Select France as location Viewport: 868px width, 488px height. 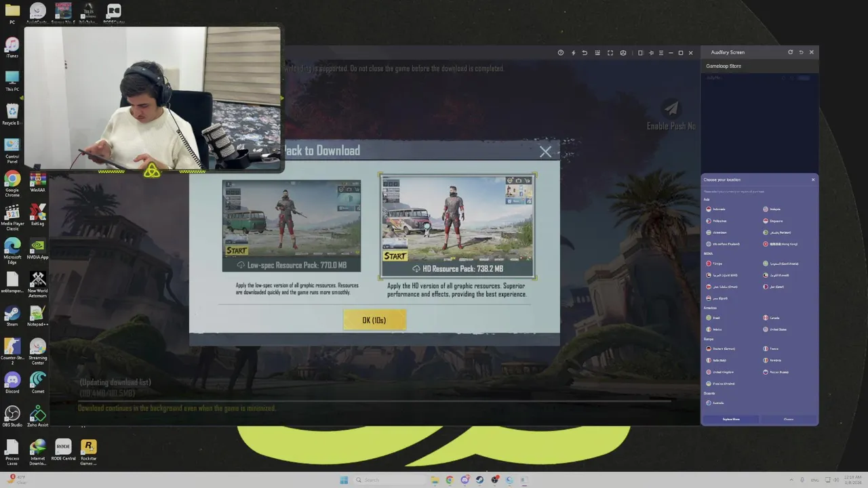point(771,349)
